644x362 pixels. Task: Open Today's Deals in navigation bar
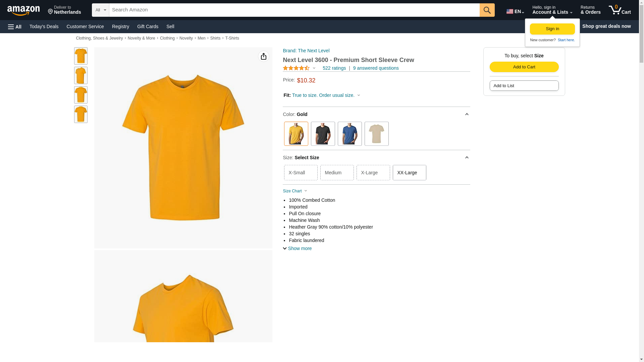coord(44,26)
